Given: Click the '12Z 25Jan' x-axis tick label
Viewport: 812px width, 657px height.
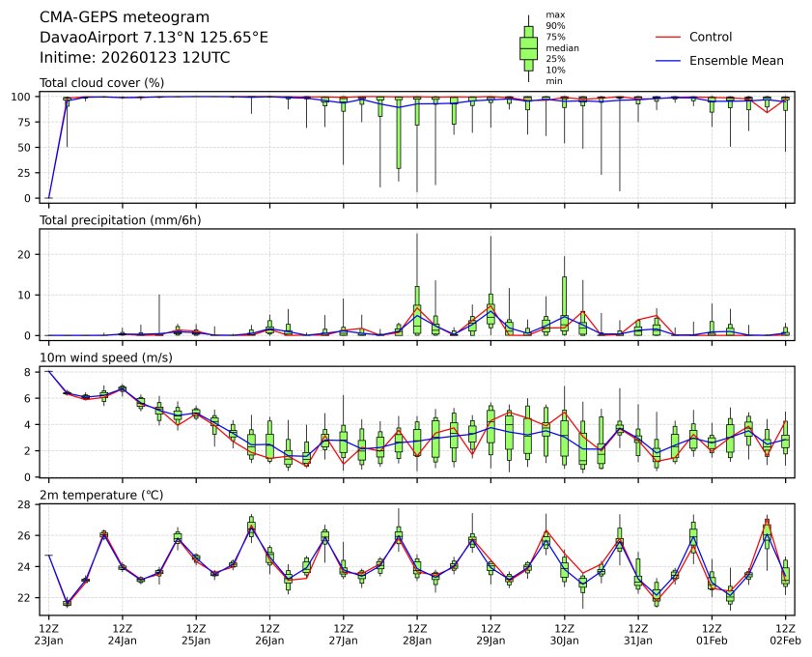Looking at the screenshot, I should pyautogui.click(x=196, y=634).
